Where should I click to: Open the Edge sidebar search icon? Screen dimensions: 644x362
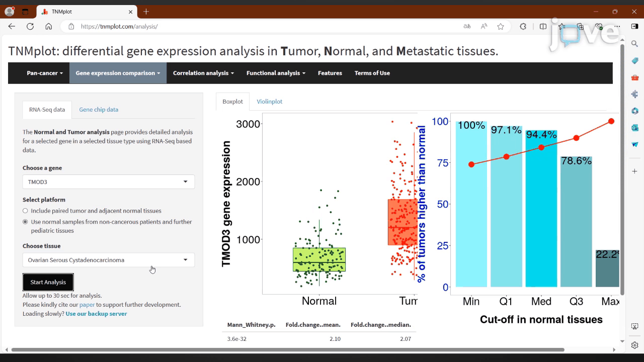(x=635, y=44)
